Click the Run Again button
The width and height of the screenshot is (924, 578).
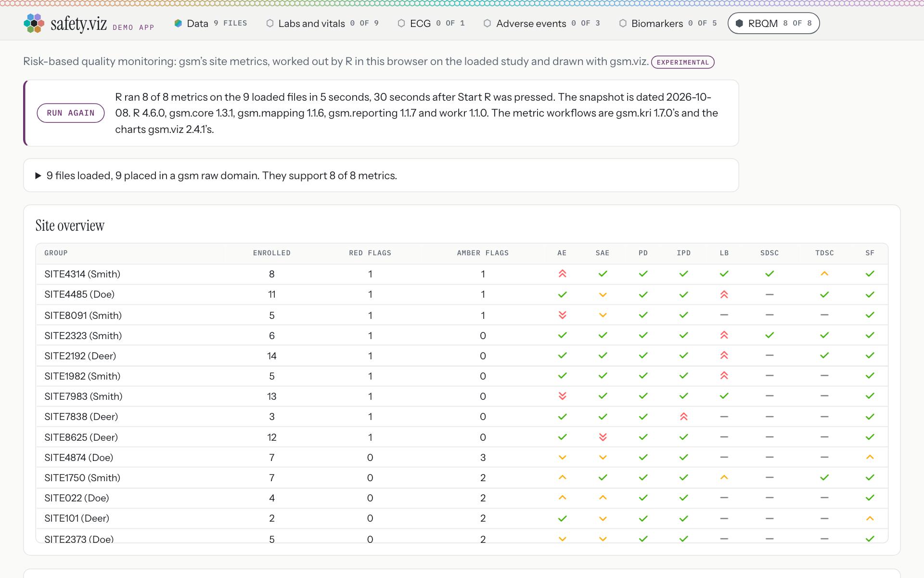click(x=71, y=113)
